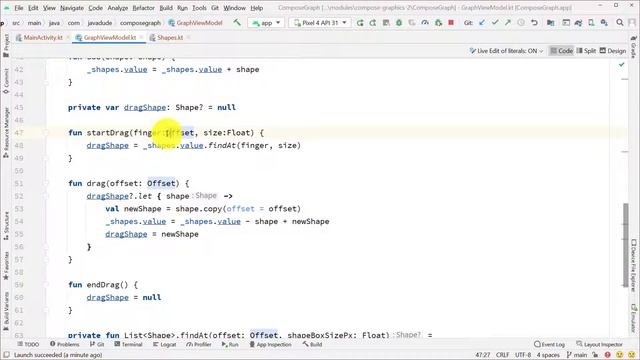Click the Search Everywhere magnifier icon
The image size is (640, 360).
(620, 23)
